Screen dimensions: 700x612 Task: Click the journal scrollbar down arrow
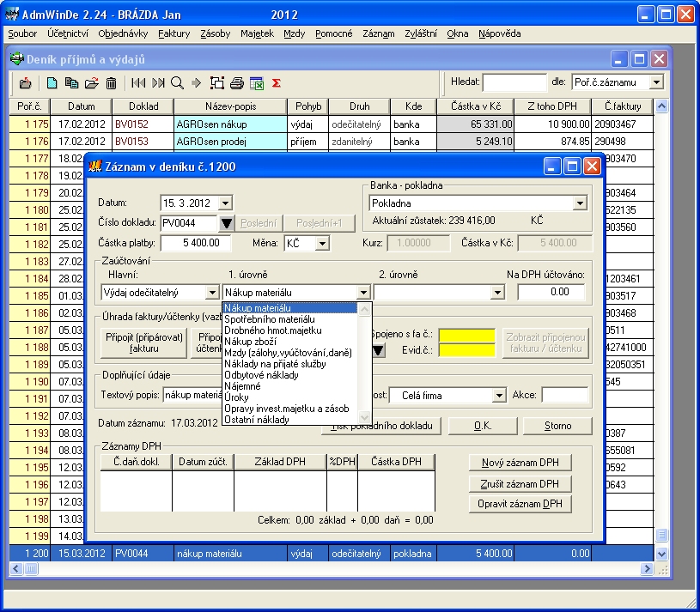[x=661, y=554]
